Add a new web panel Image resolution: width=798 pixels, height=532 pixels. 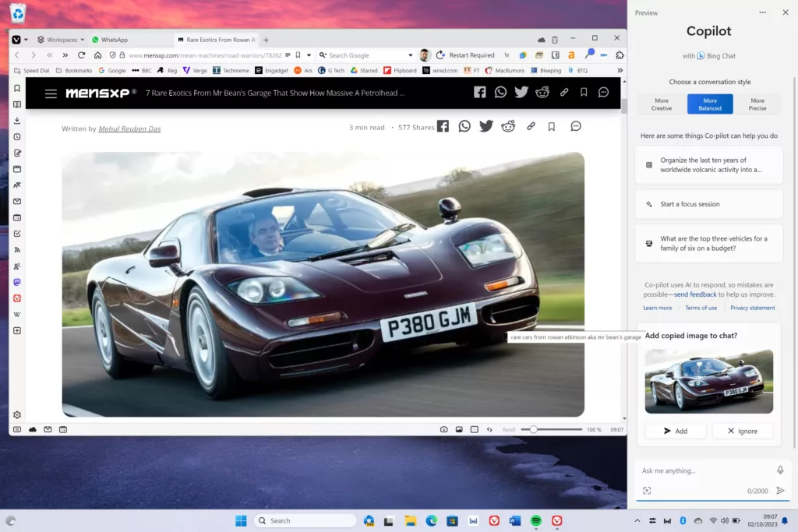point(17,330)
